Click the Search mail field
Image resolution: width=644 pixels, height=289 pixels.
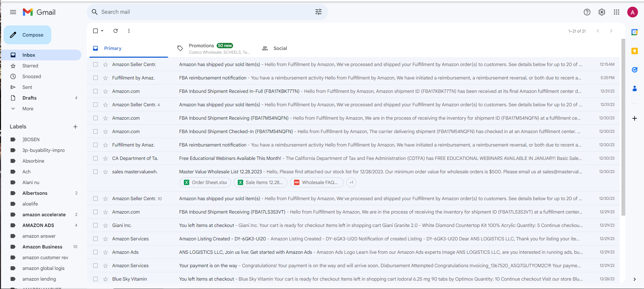207,12
